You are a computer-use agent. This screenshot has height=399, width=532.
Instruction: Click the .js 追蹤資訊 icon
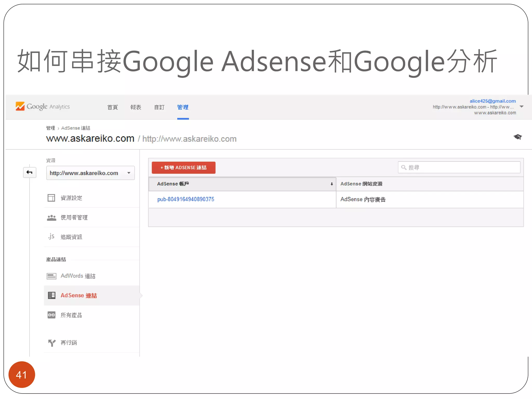click(x=51, y=237)
